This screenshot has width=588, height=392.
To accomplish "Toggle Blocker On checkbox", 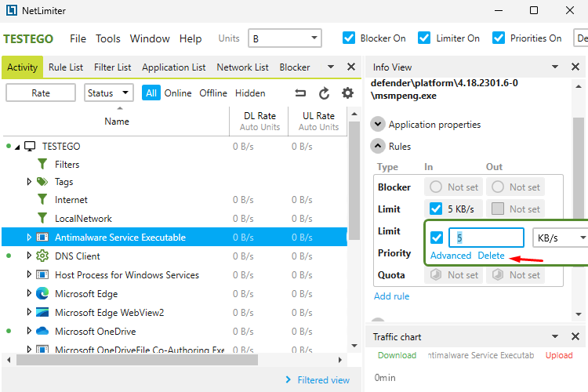I will click(x=349, y=38).
